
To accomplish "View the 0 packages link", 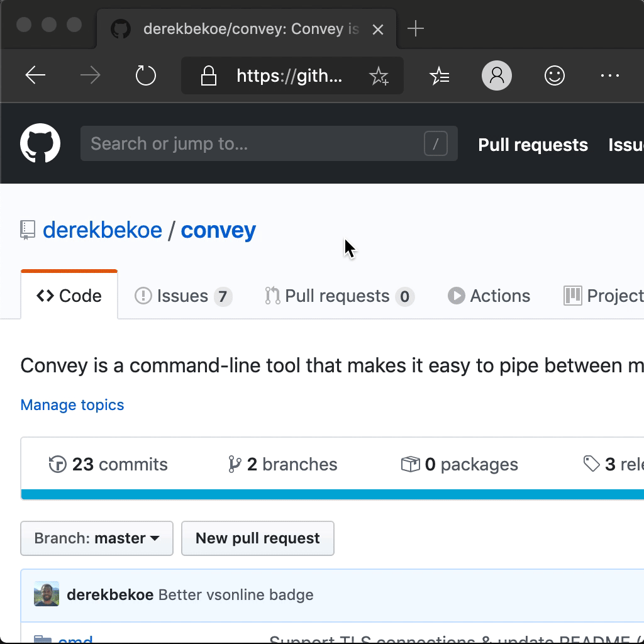I will coord(459,465).
